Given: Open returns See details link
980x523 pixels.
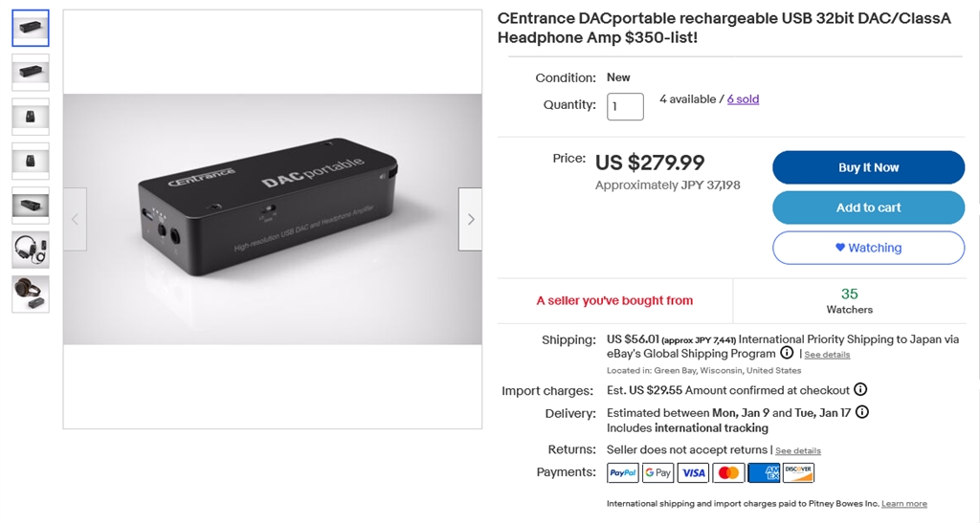Looking at the screenshot, I should (x=798, y=450).
